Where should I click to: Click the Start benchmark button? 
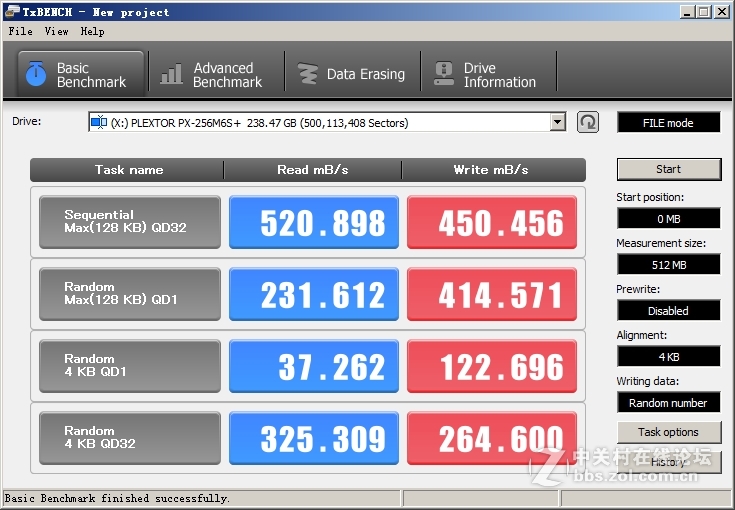(669, 169)
